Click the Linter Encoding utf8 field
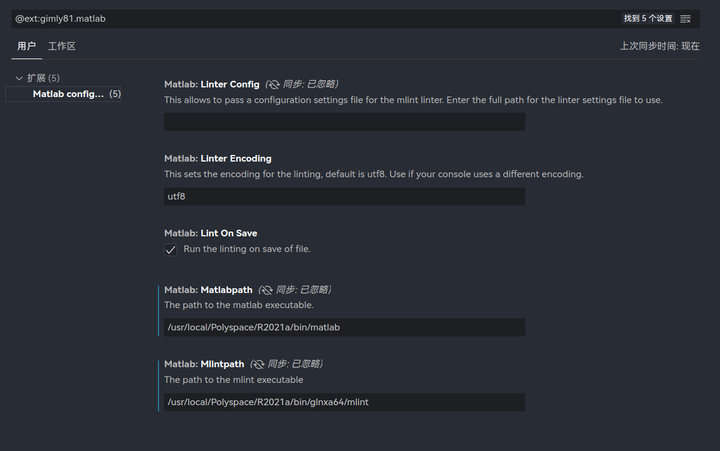Screen dimensions: 720x451 (344, 197)
